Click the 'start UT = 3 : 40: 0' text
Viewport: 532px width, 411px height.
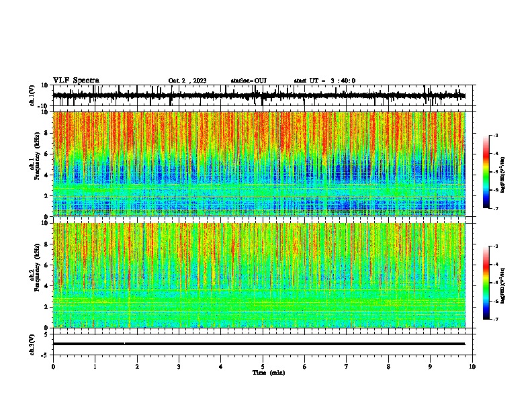[324, 81]
